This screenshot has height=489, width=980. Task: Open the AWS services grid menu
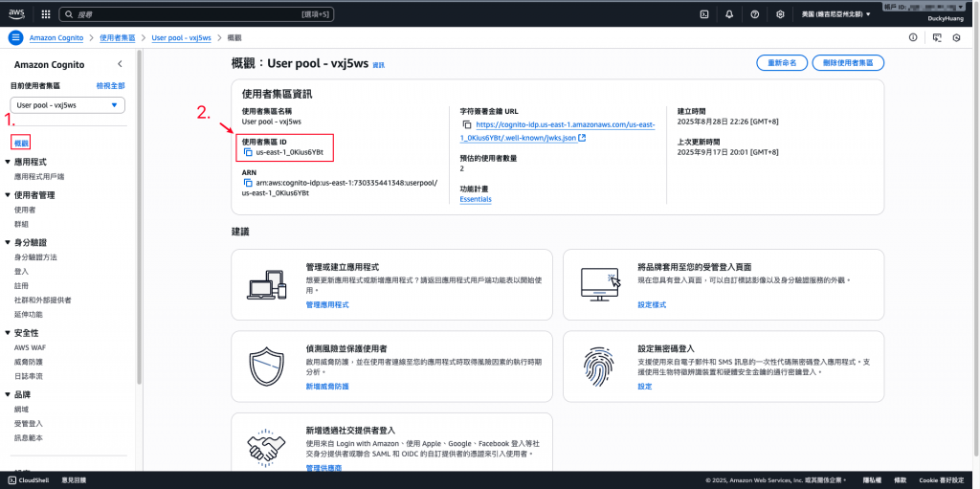pyautogui.click(x=46, y=13)
